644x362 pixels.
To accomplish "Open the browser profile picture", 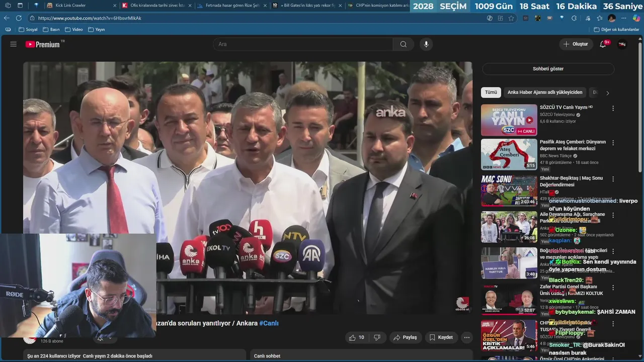I will [612, 18].
